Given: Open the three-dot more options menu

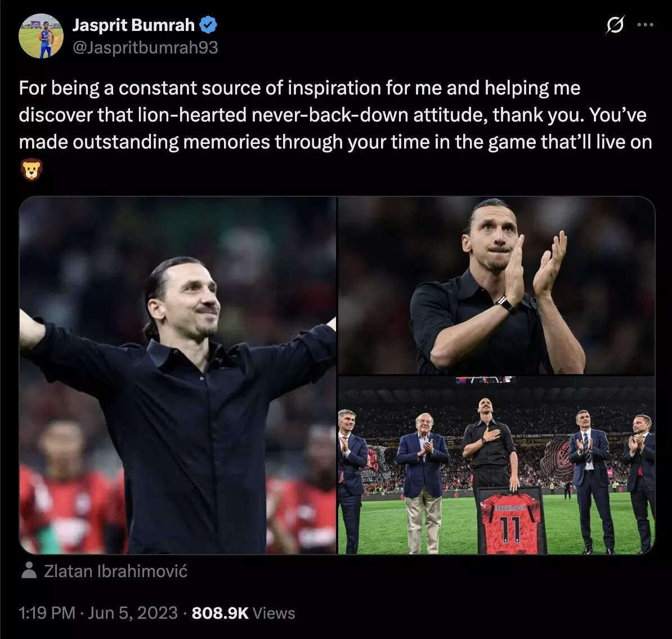Looking at the screenshot, I should pyautogui.click(x=645, y=25).
